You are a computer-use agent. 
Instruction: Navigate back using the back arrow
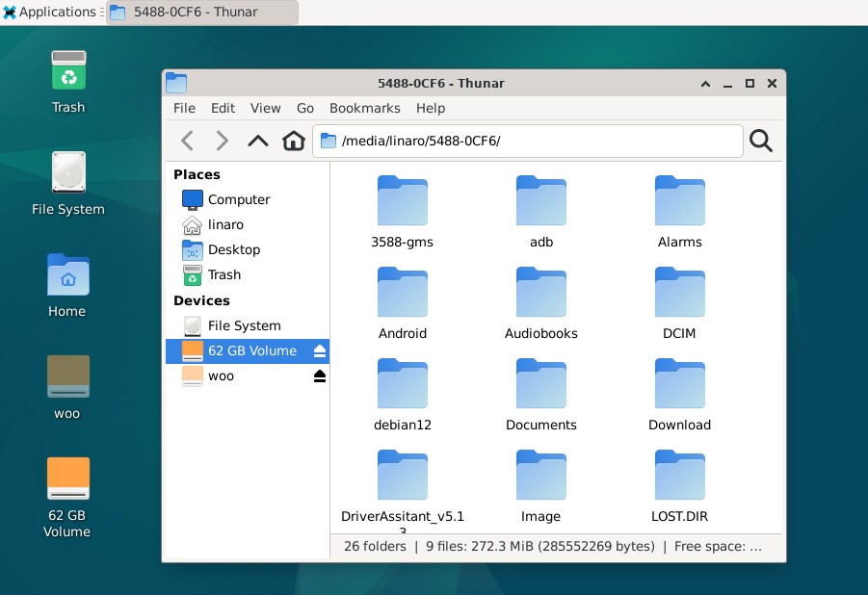pos(187,141)
